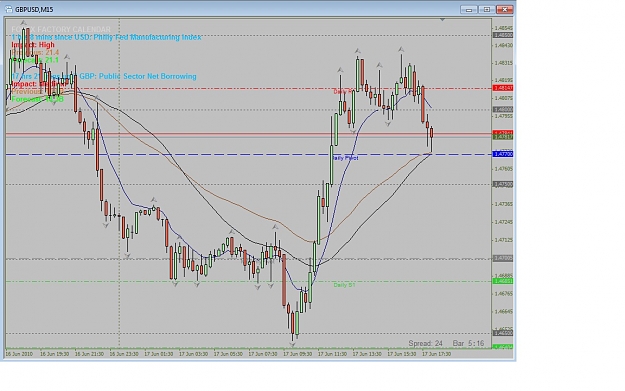Click the 1.48545 price scale label
625x391 pixels.
pyautogui.click(x=503, y=28)
